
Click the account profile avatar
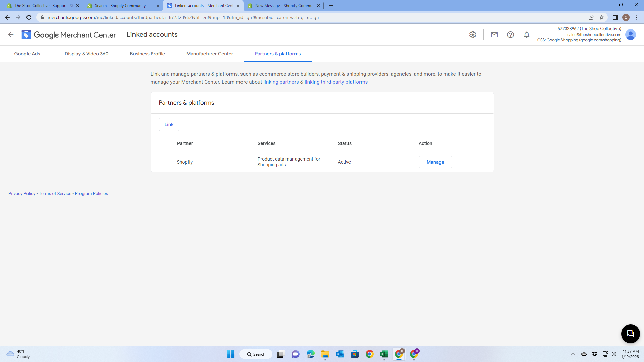(x=630, y=35)
